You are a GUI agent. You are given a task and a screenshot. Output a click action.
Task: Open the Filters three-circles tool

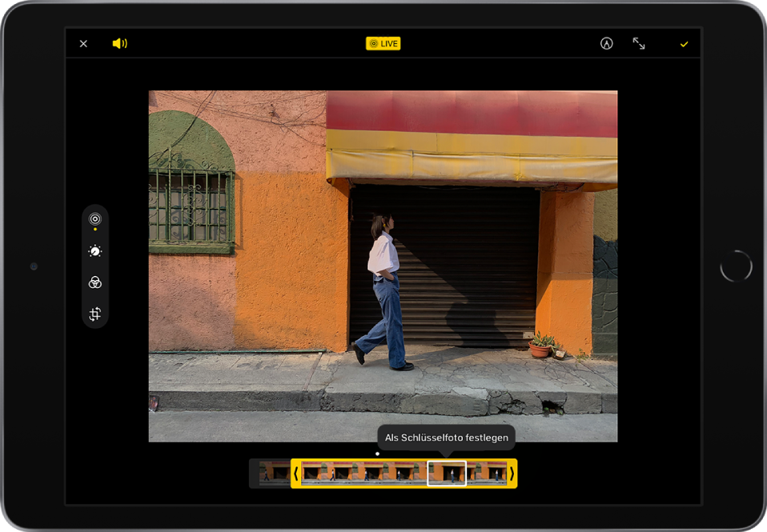[95, 282]
